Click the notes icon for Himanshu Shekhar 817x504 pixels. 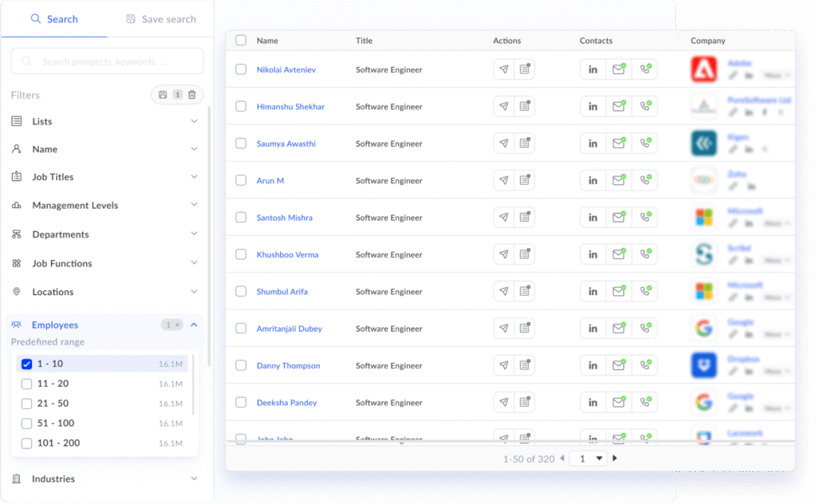524,107
